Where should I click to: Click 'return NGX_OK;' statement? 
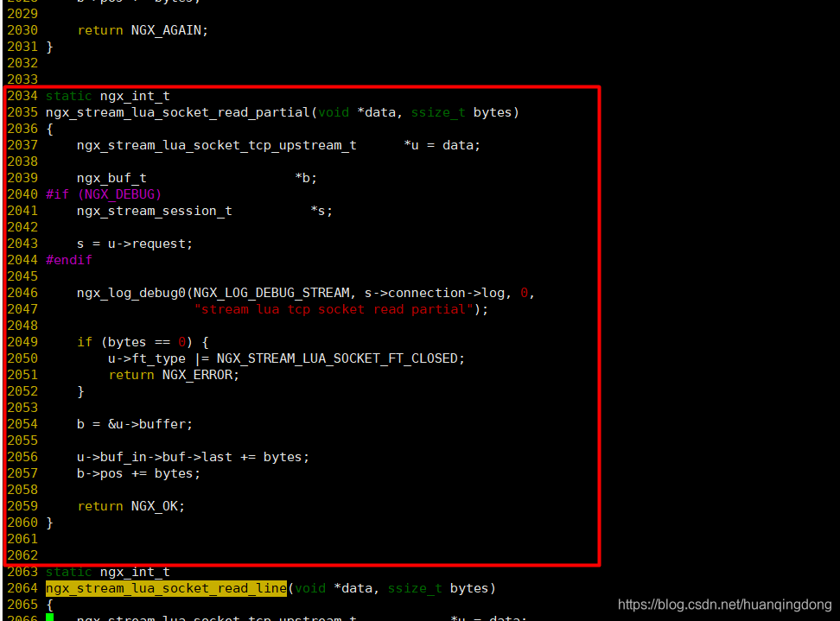pyautogui.click(x=131, y=506)
